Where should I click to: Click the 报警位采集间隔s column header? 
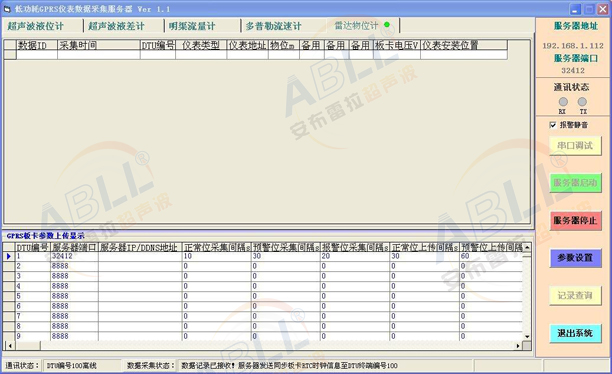pyautogui.click(x=356, y=247)
